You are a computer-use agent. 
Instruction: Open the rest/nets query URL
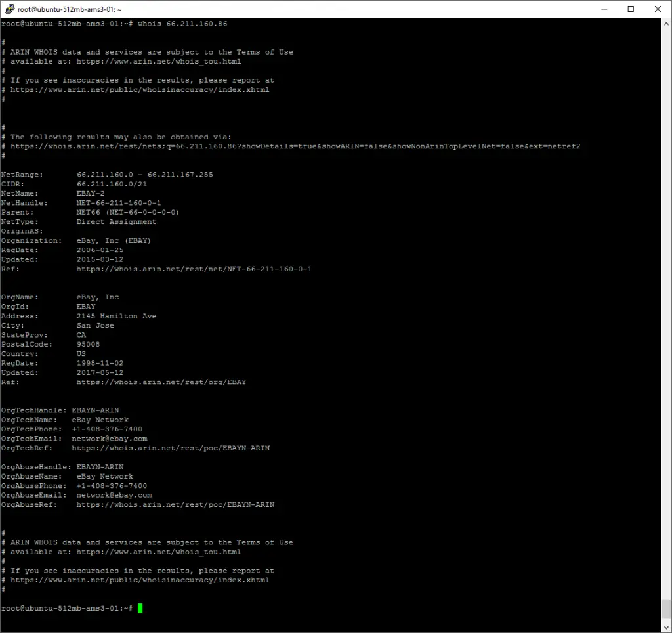295,146
